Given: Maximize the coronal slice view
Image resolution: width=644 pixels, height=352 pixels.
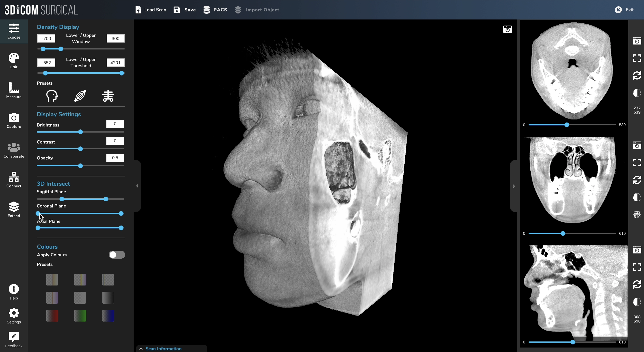Looking at the screenshot, I should coord(637,163).
